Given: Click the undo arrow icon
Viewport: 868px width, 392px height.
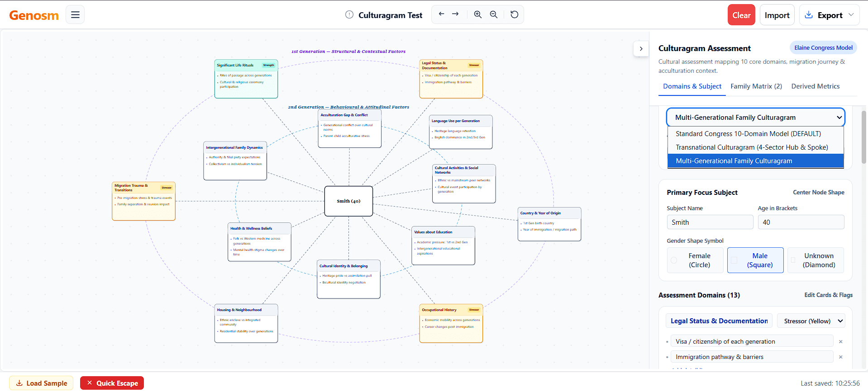Looking at the screenshot, I should tap(441, 14).
